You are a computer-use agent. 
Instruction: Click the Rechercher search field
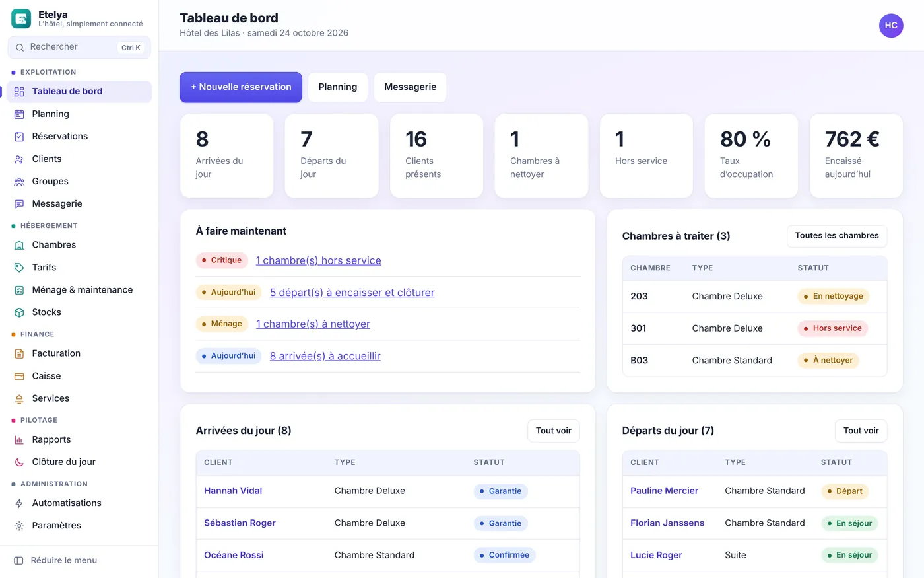point(79,47)
